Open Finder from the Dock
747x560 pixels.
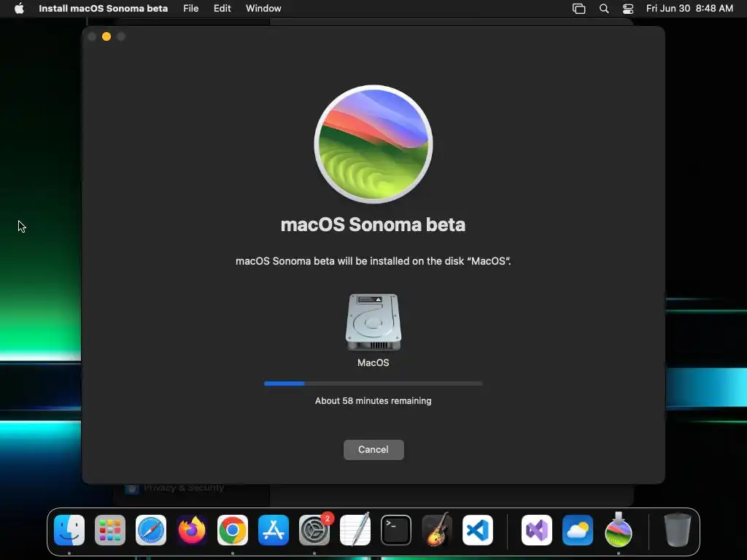[69, 530]
